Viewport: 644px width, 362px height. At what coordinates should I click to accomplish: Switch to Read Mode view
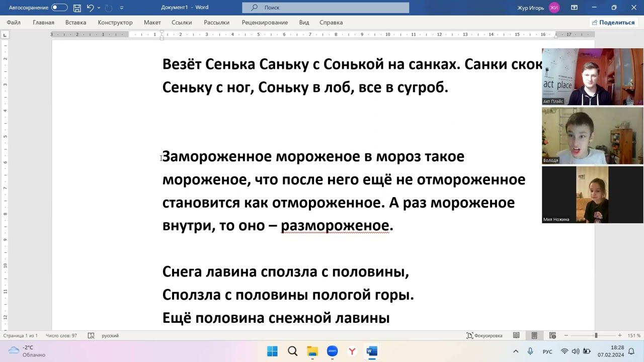pyautogui.click(x=516, y=335)
